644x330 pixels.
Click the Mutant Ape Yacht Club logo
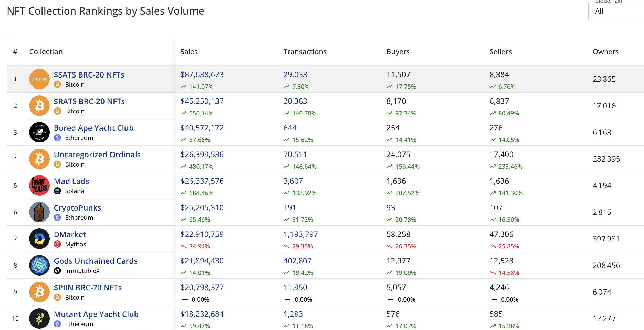pyautogui.click(x=39, y=318)
